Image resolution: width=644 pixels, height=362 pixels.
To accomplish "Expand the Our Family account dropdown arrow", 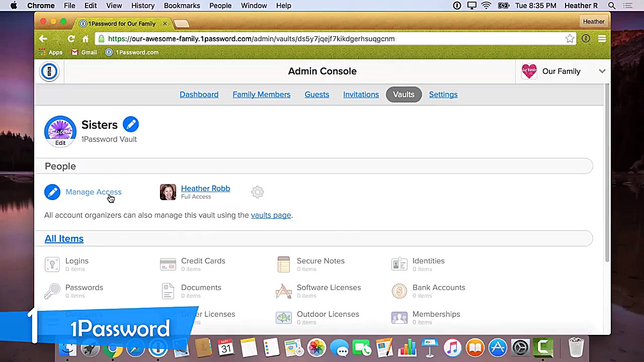I will point(602,71).
